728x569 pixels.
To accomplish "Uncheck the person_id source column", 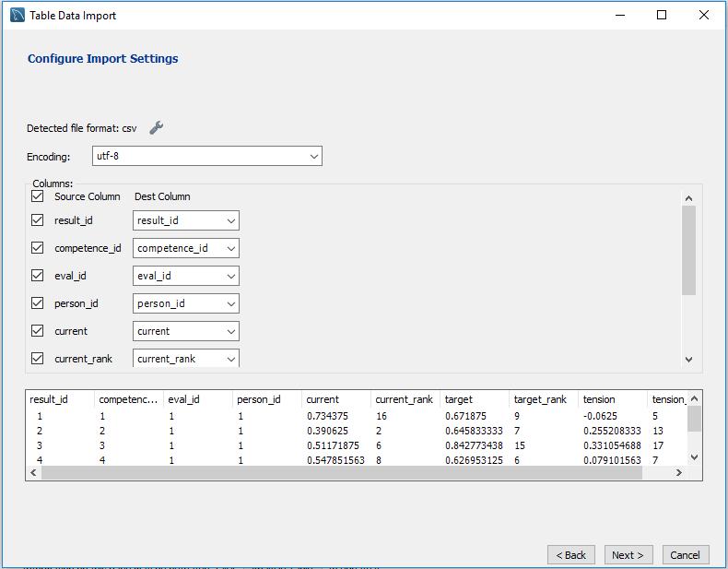I will click(37, 302).
